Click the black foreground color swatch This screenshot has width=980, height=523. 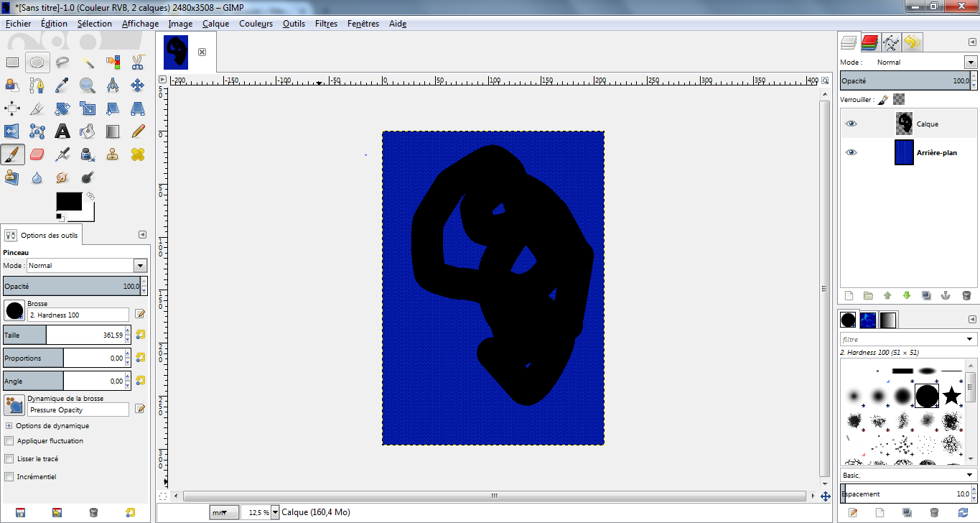click(x=69, y=201)
